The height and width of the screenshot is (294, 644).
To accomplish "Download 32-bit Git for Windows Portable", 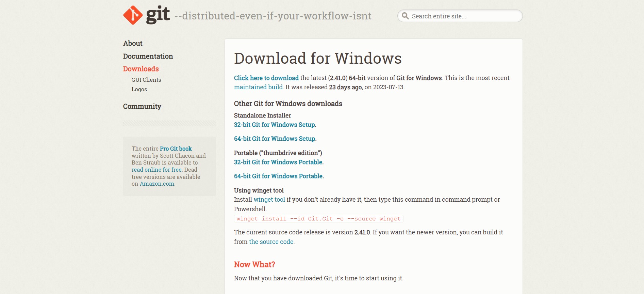I will (278, 162).
